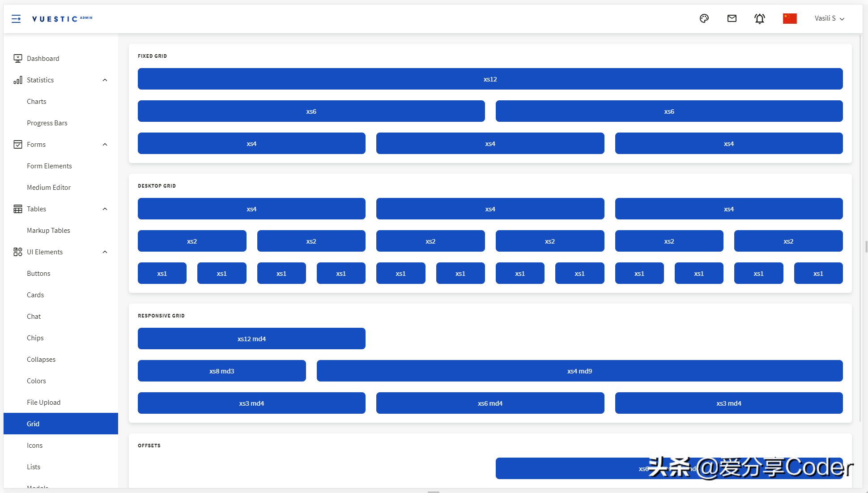Click the mail envelope icon
Screen dimensions: 868x493
click(732, 18)
